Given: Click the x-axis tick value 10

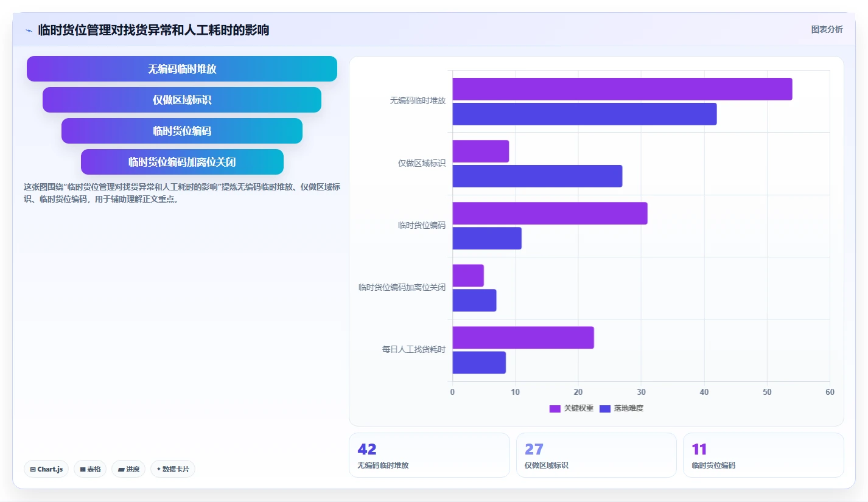Looking at the screenshot, I should [x=516, y=392].
